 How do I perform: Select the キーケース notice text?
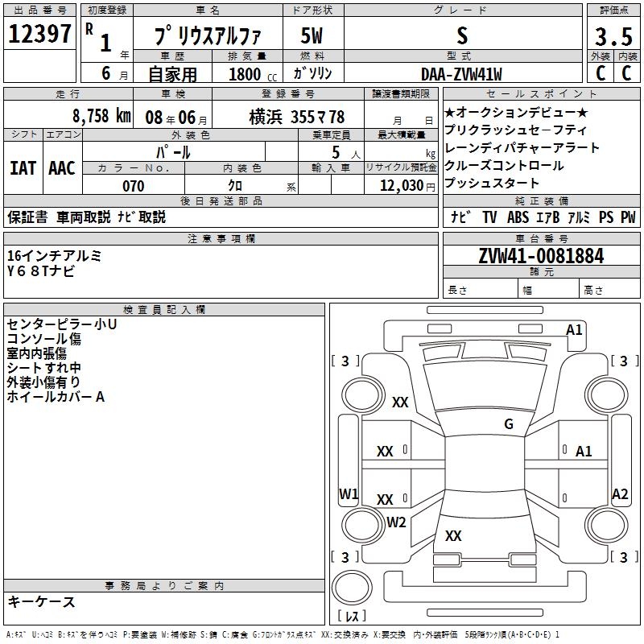(x=42, y=602)
